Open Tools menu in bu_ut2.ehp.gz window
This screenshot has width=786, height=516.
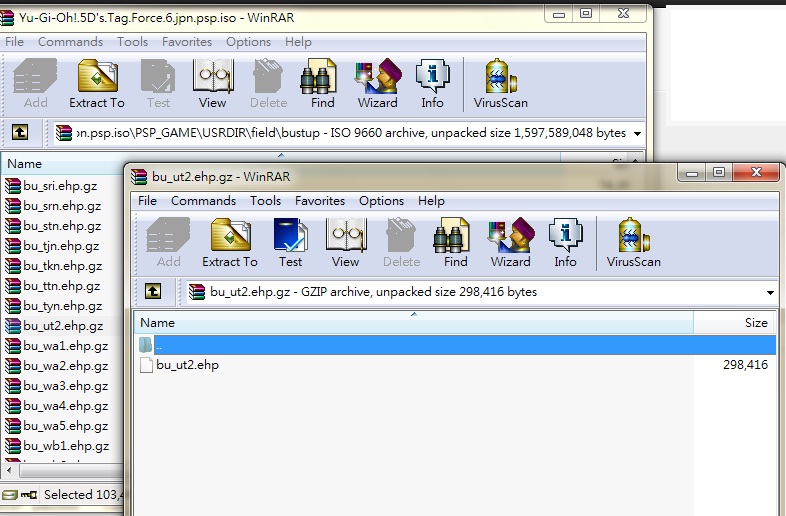pyautogui.click(x=265, y=201)
